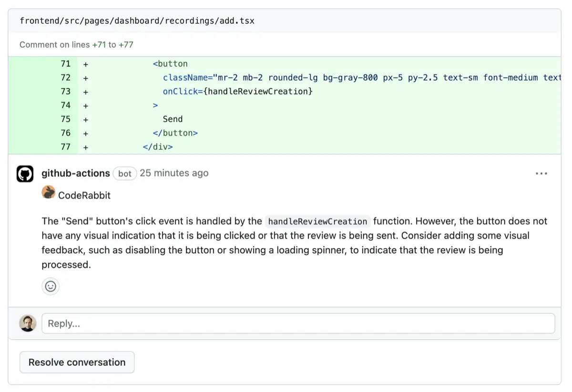Screen dimensions: 572x392
Task: Open the github-actions author profile link
Action: click(x=76, y=173)
